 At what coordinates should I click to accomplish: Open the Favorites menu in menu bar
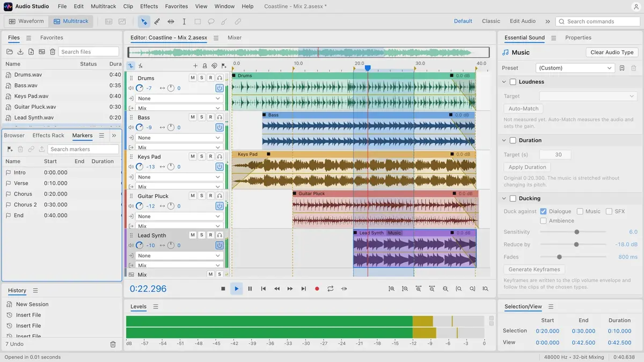pos(177,6)
